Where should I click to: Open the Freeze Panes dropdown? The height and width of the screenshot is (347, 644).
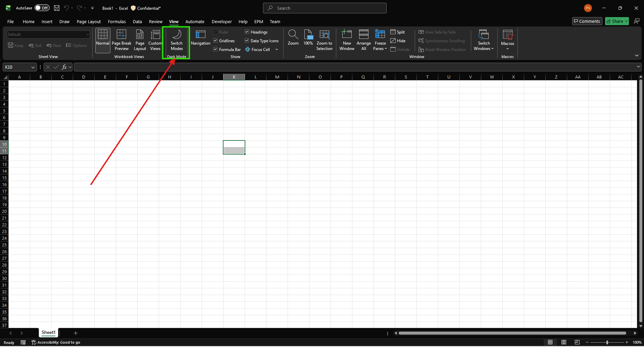click(x=380, y=40)
